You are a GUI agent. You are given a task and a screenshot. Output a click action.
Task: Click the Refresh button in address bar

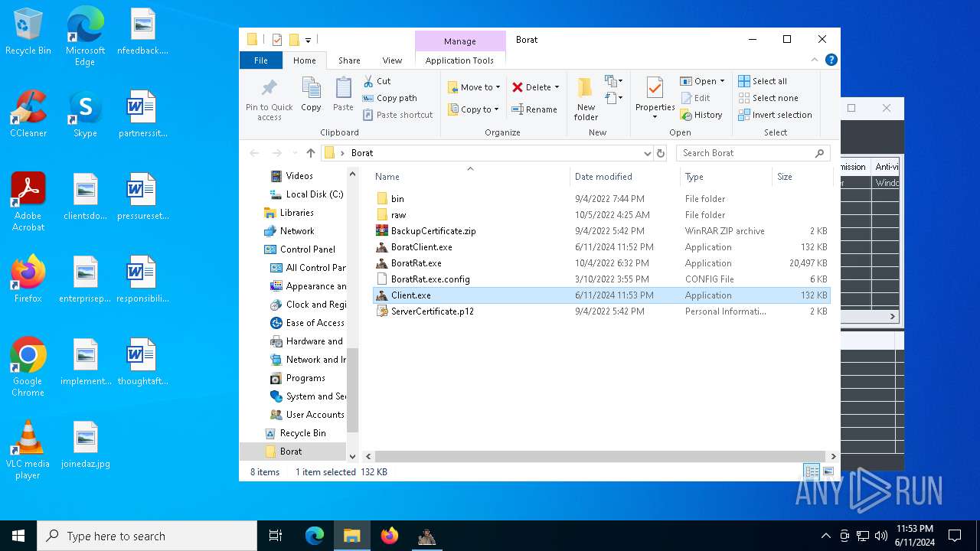pyautogui.click(x=660, y=153)
